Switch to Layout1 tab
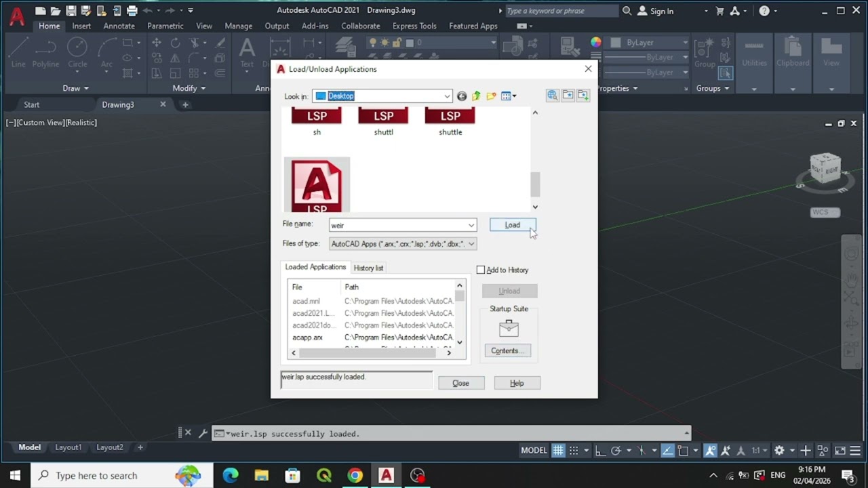868x488 pixels. (68, 447)
